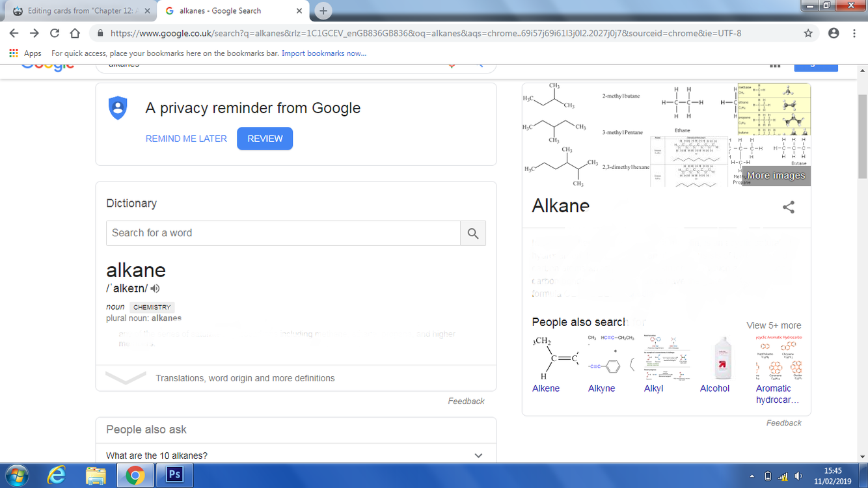Screen dimensions: 868x488
Task: Open the Alkene related search
Action: (546, 388)
